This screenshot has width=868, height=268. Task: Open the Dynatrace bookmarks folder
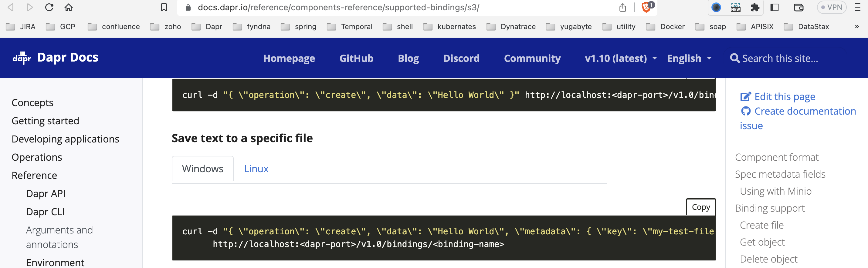click(x=511, y=27)
